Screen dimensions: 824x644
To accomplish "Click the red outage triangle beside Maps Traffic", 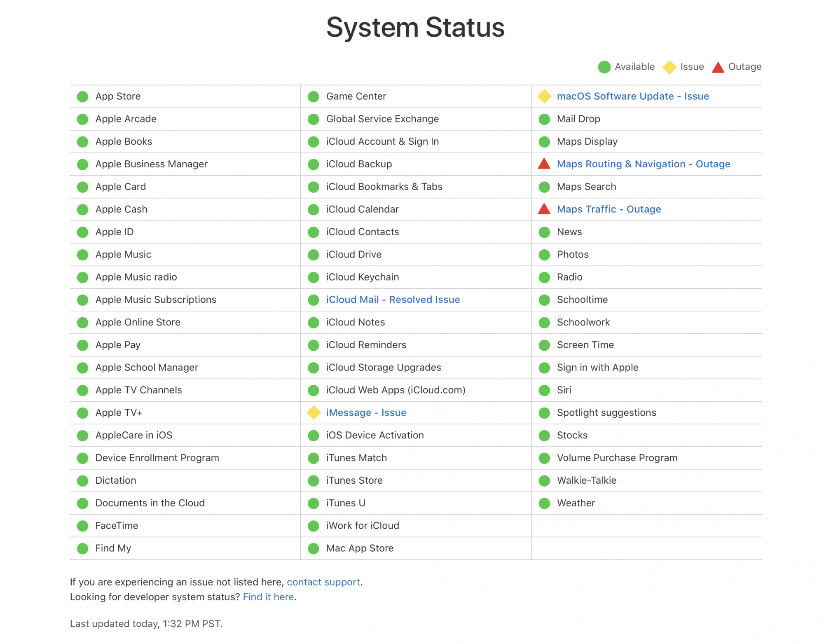I will coord(544,210).
